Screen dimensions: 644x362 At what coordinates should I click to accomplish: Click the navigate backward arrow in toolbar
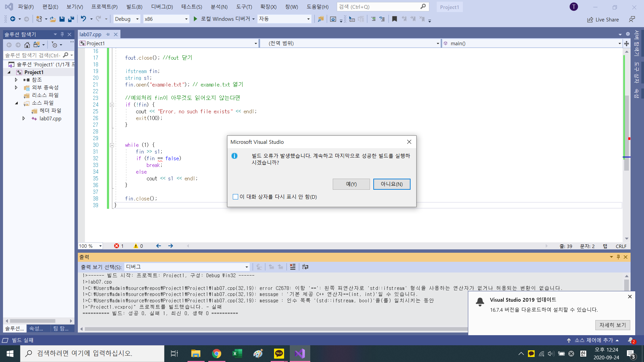click(x=13, y=19)
